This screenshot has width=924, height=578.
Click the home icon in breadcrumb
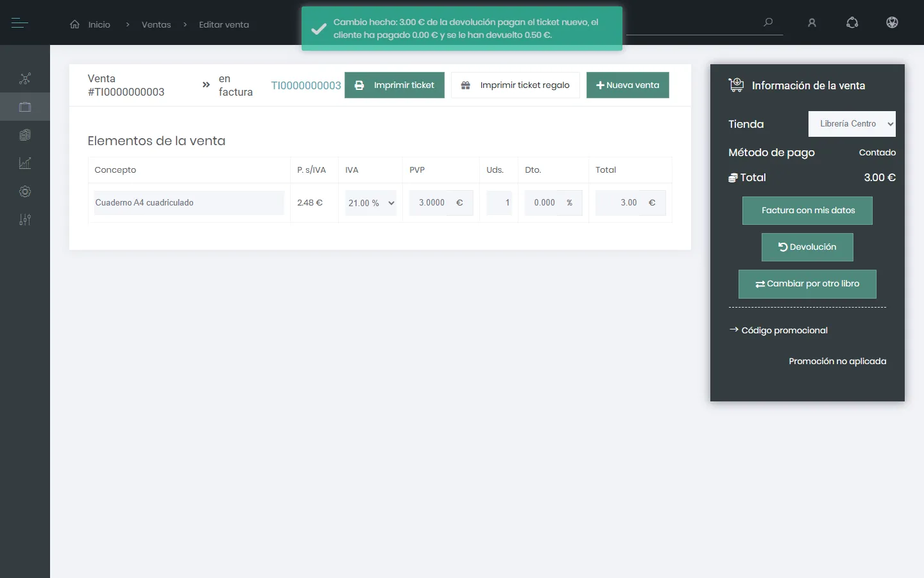[x=75, y=24]
